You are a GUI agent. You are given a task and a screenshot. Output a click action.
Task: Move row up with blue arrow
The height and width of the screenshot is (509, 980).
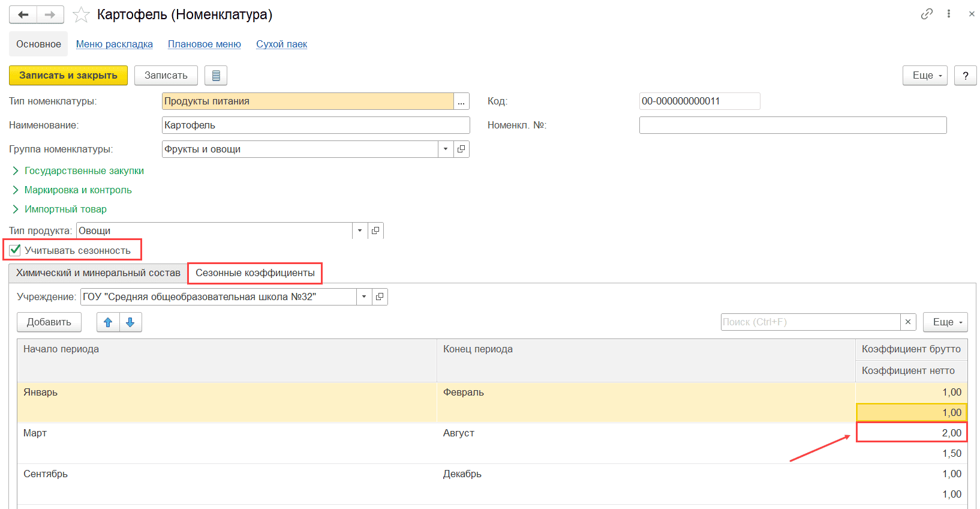tap(108, 322)
